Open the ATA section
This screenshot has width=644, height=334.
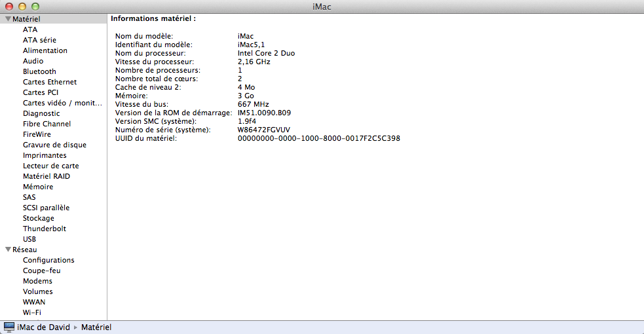(x=30, y=29)
